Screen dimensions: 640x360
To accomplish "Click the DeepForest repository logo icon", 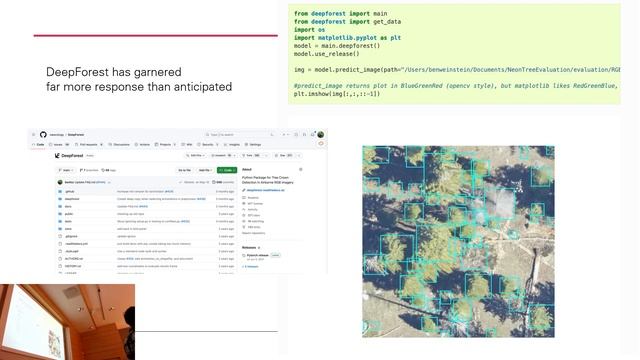I will (57, 156).
